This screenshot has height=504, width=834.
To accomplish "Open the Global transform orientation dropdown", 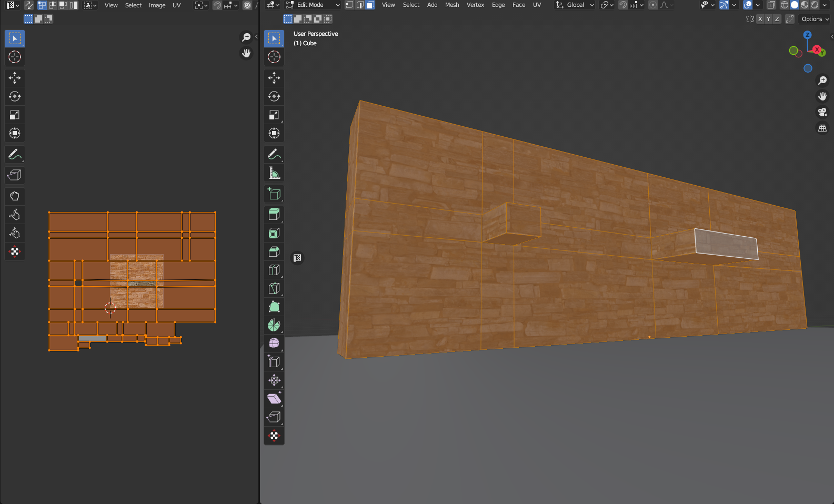I will [575, 5].
